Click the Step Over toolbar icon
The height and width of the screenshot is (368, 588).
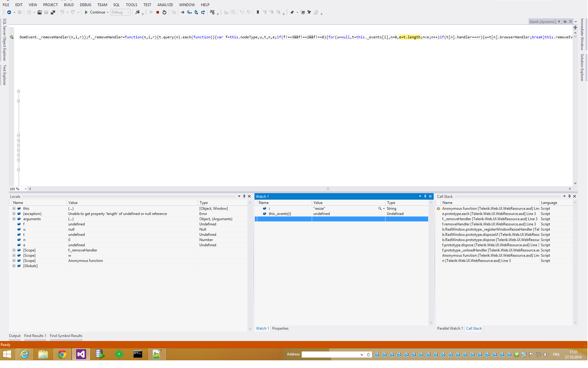[196, 12]
